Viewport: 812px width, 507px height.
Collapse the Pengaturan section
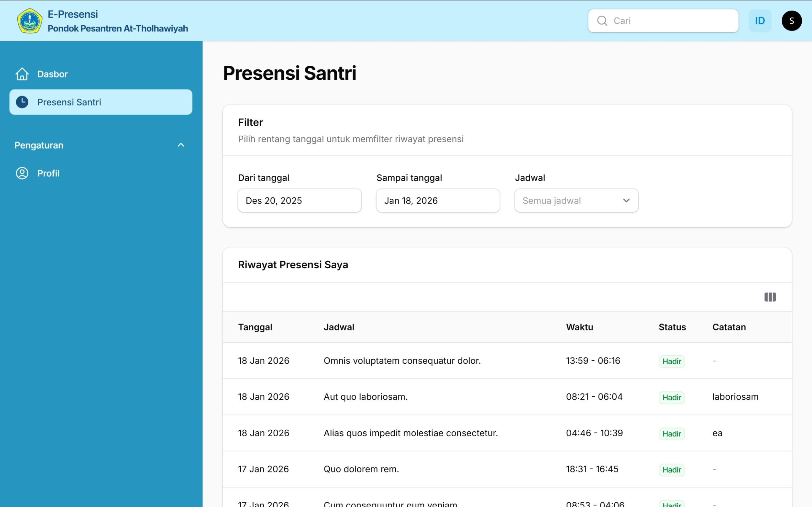point(181,145)
